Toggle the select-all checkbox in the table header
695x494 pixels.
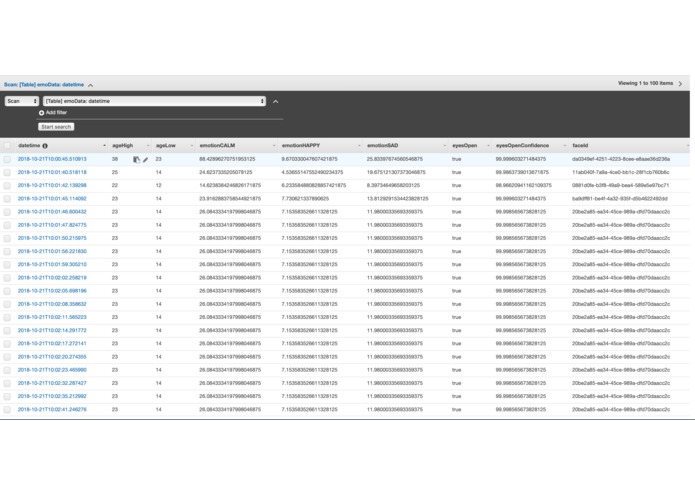(x=7, y=145)
